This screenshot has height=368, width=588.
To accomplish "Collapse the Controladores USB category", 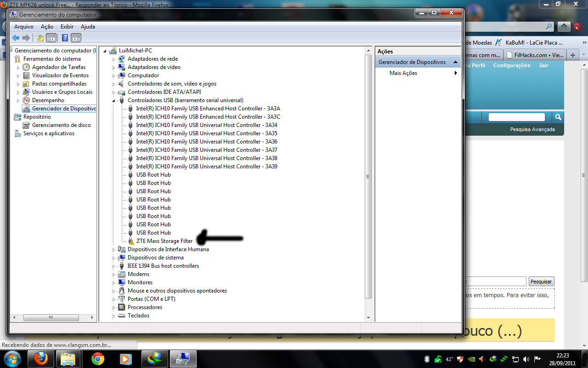I will click(x=114, y=100).
